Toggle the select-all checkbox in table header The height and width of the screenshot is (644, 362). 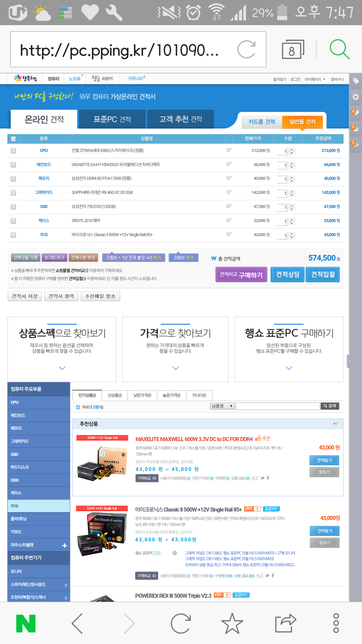click(x=13, y=139)
